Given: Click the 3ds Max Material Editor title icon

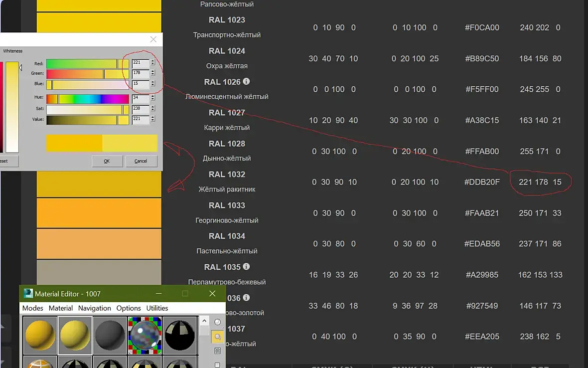Looking at the screenshot, I should pos(28,293).
